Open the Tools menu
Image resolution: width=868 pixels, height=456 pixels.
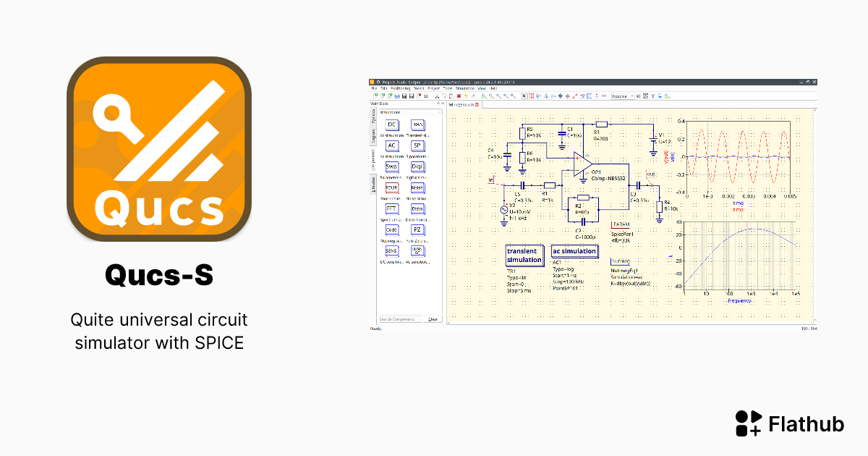click(x=447, y=88)
